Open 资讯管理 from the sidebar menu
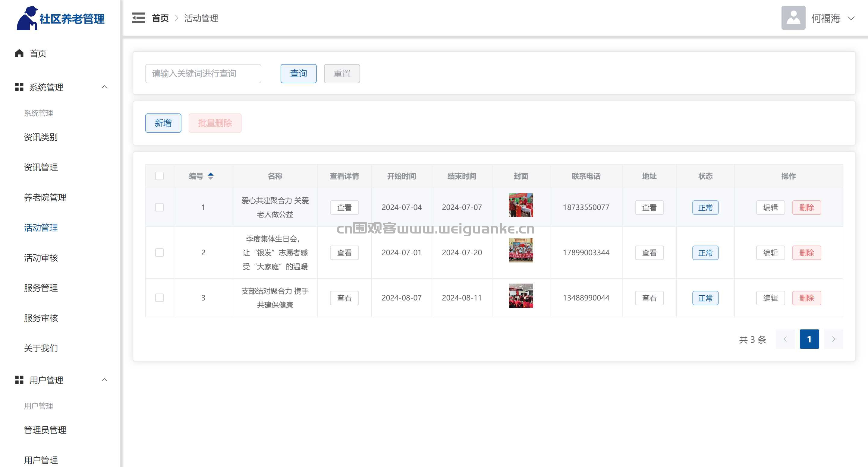Image resolution: width=868 pixels, height=467 pixels. pos(40,167)
